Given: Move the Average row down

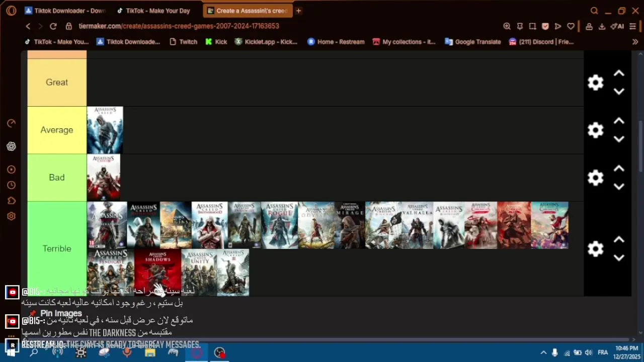Looking at the screenshot, I should coord(619,139).
